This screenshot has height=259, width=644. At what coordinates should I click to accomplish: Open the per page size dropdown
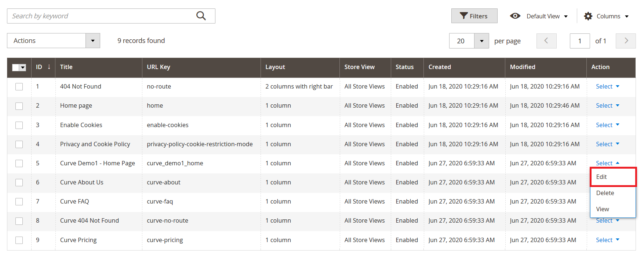coord(481,41)
